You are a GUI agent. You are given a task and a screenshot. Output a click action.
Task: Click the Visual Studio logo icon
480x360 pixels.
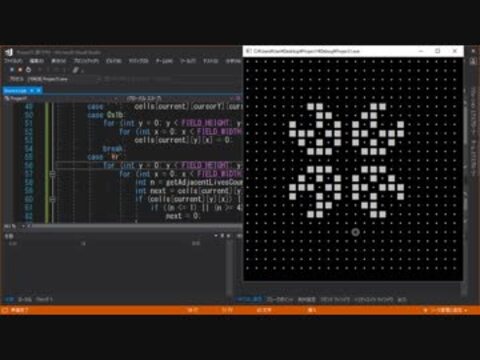(x=9, y=52)
